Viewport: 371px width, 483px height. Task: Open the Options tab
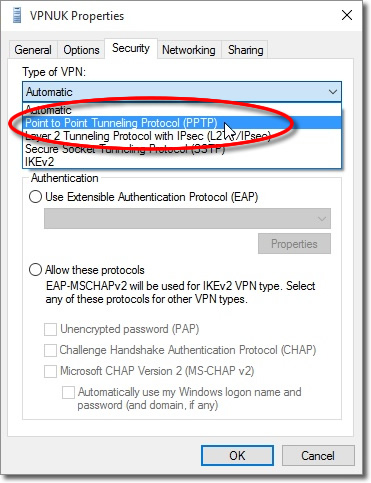coord(81,50)
